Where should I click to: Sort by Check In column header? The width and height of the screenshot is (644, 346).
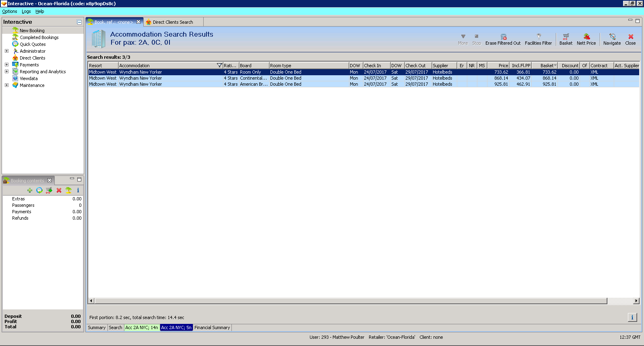(377, 66)
